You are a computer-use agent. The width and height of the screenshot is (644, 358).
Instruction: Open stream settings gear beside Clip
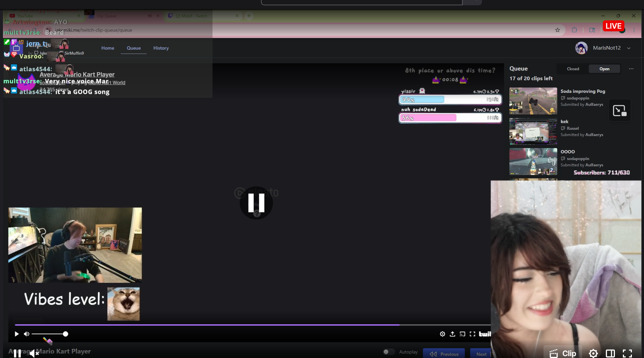tap(593, 353)
